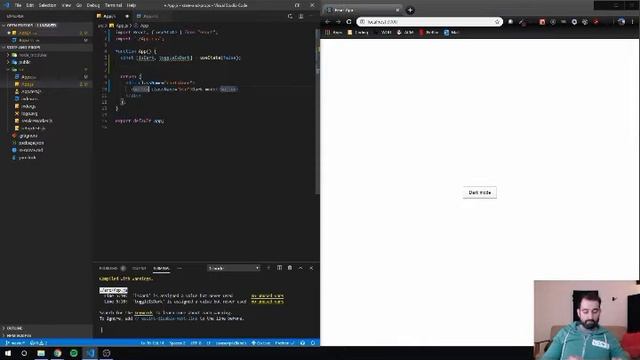
Task: Click the split terminal icon
Action: [x=280, y=268]
